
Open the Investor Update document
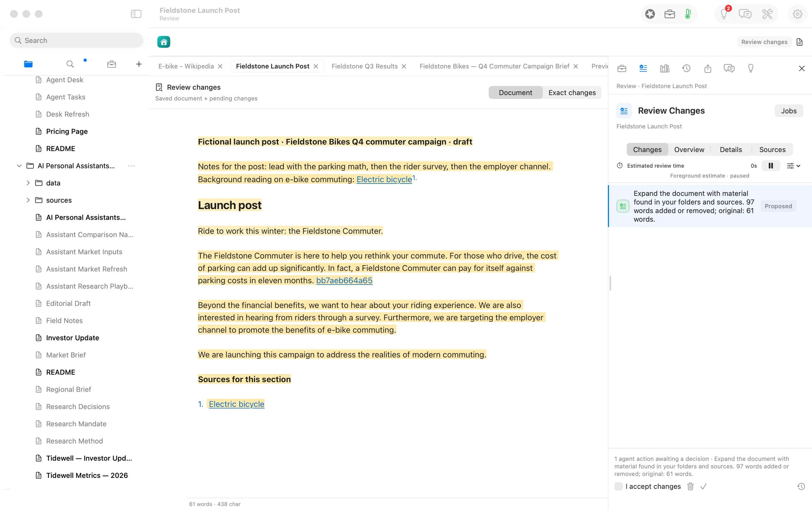click(72, 338)
